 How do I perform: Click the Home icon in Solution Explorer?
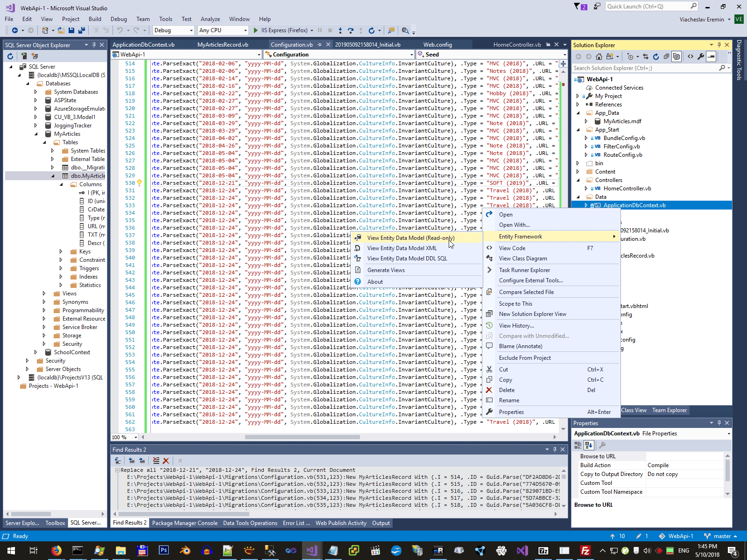point(599,56)
